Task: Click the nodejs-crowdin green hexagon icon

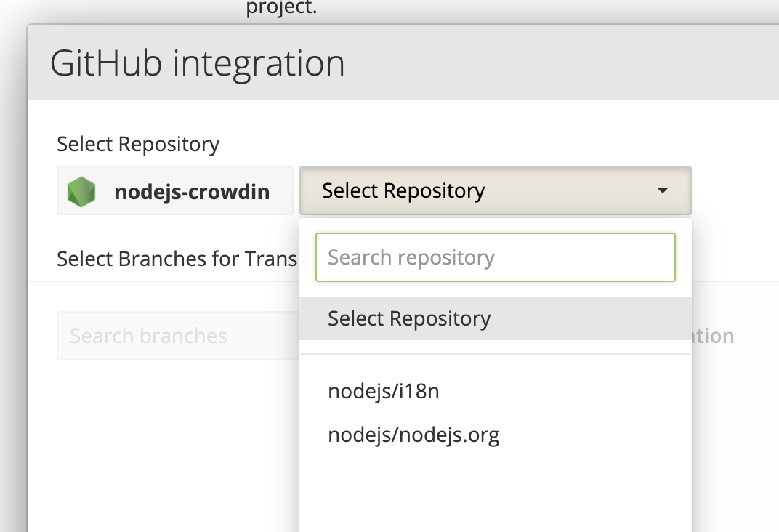Action: click(81, 191)
